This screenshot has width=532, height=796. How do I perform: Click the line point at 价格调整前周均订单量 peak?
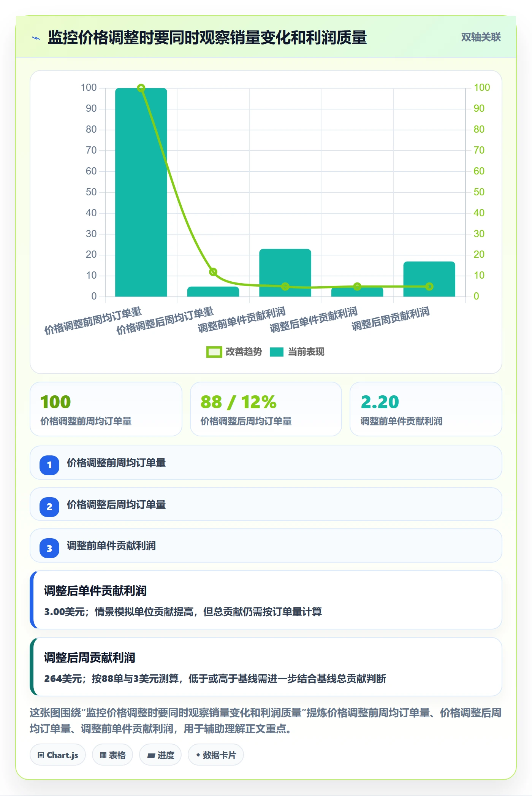tap(141, 88)
